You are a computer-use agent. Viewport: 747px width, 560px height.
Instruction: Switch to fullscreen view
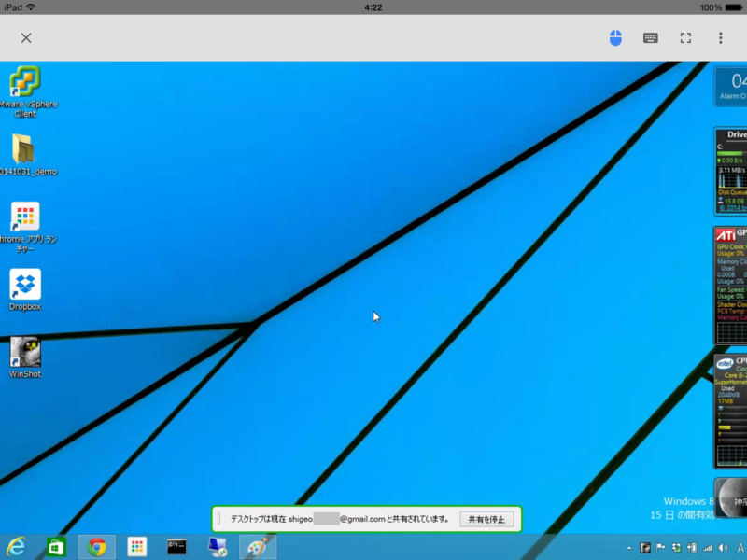coord(685,38)
